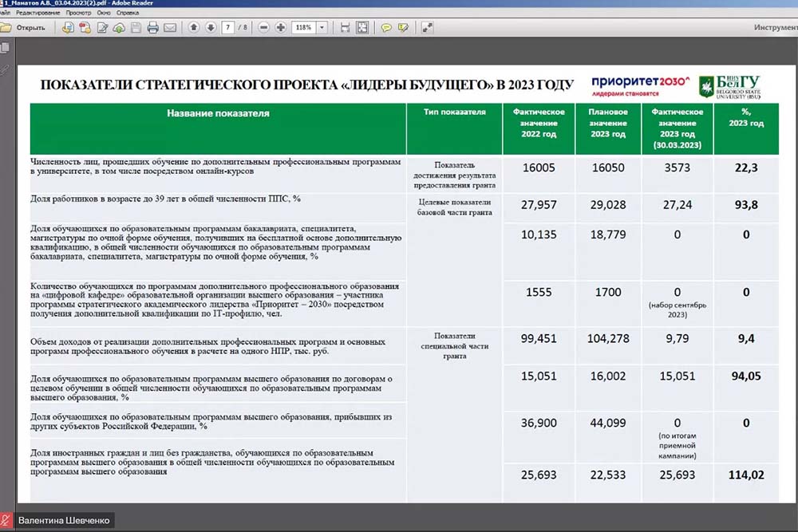Select the highlight text tool
The image size is (798, 532).
coord(404,27)
